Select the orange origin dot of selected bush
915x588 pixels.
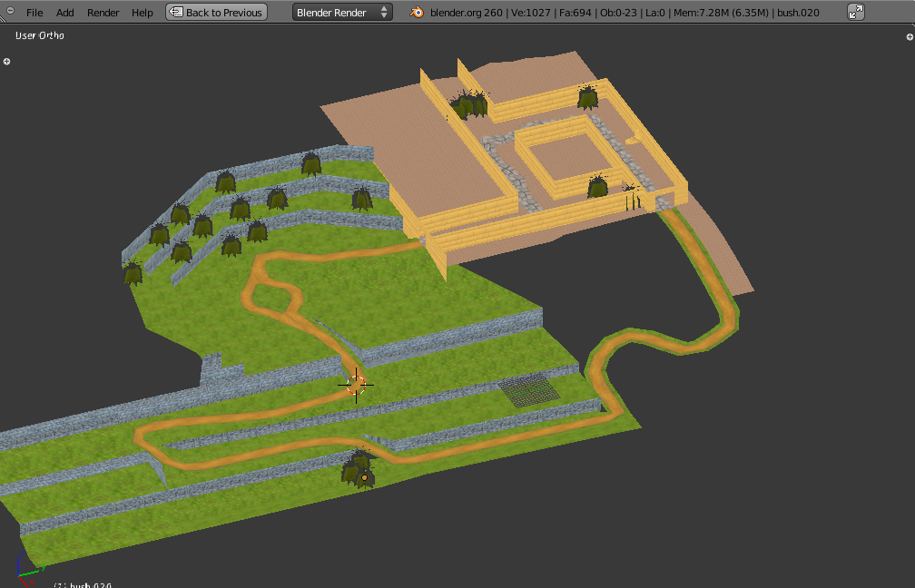[364, 476]
